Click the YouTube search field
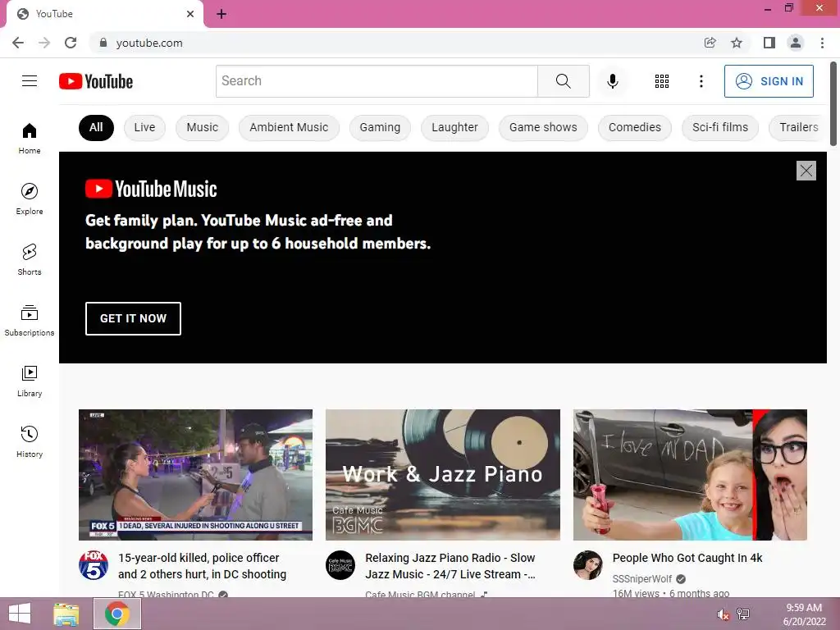Image resolution: width=840 pixels, height=630 pixels. pyautogui.click(x=377, y=81)
